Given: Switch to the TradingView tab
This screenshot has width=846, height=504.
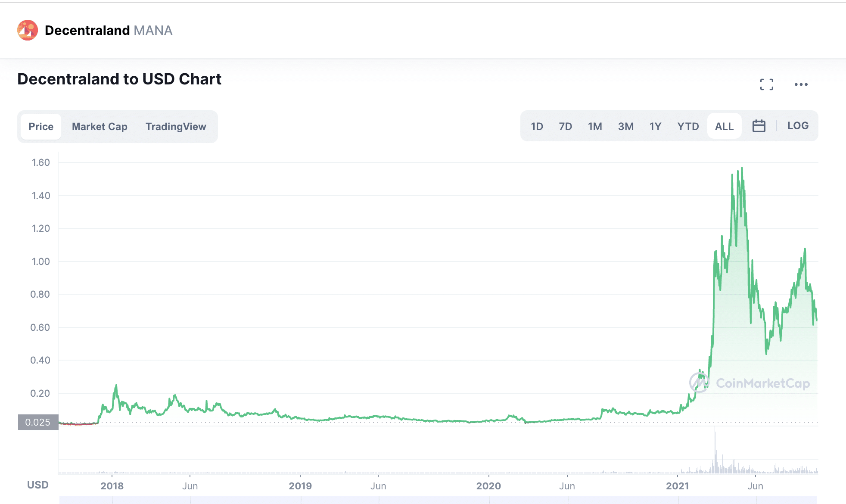Looking at the screenshot, I should [176, 127].
